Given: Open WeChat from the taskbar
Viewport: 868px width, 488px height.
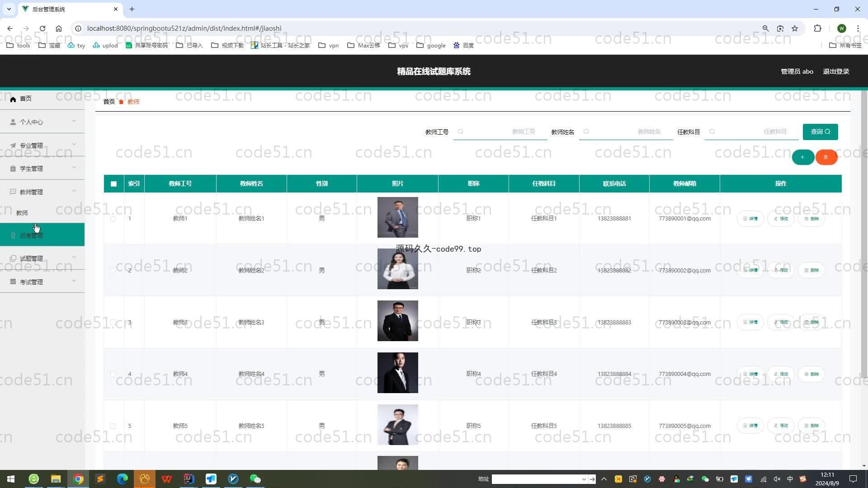Looking at the screenshot, I should pyautogui.click(x=255, y=479).
